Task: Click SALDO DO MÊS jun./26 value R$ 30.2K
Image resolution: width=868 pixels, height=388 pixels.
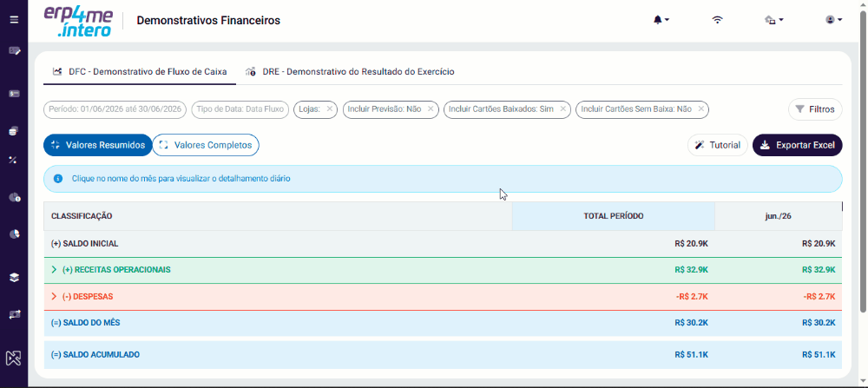Action: point(819,323)
